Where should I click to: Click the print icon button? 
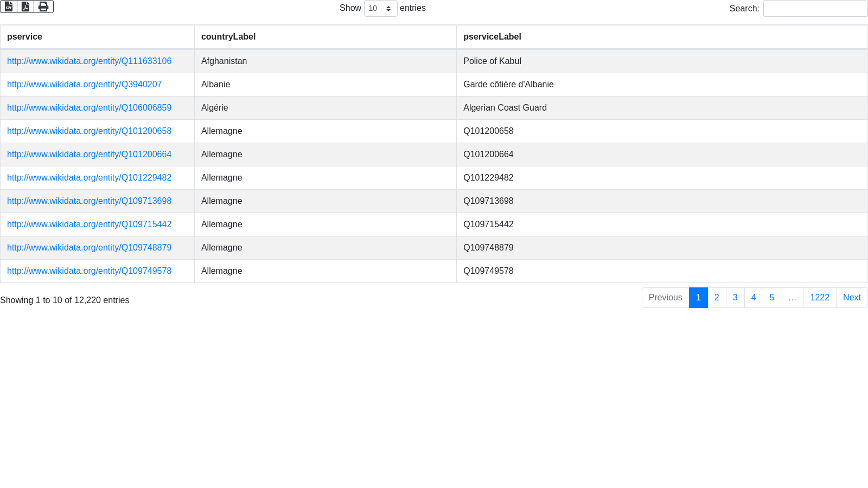pos(43,7)
